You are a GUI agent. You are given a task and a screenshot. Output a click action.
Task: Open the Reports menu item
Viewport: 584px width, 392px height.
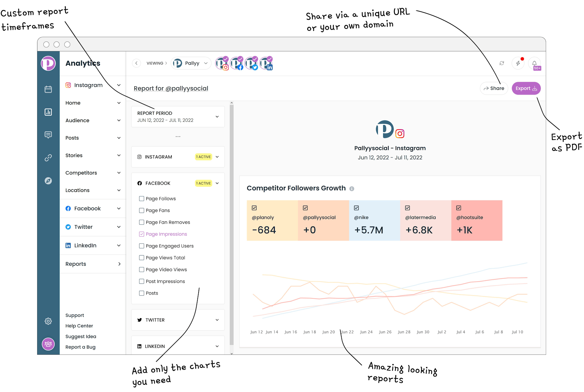point(93,264)
